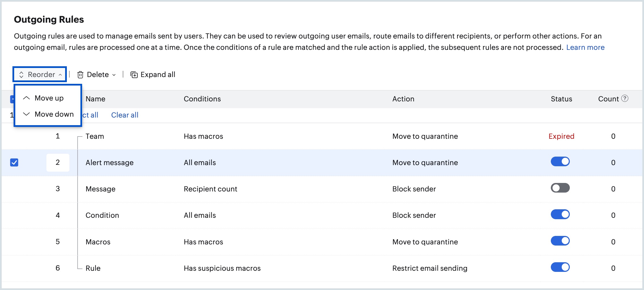Viewport: 644px width, 290px height.
Task: Turn off the Condition rule toggle
Action: click(560, 214)
